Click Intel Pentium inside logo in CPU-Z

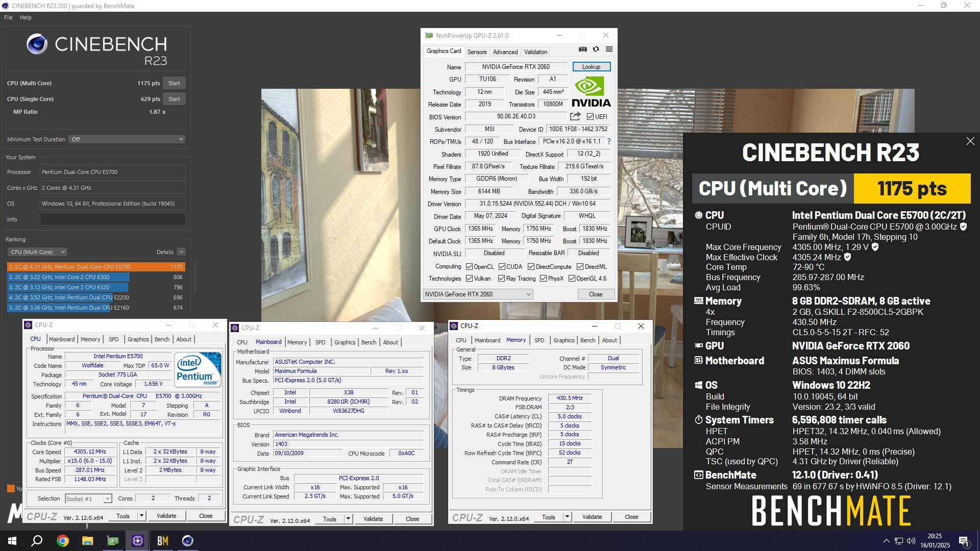(x=198, y=369)
